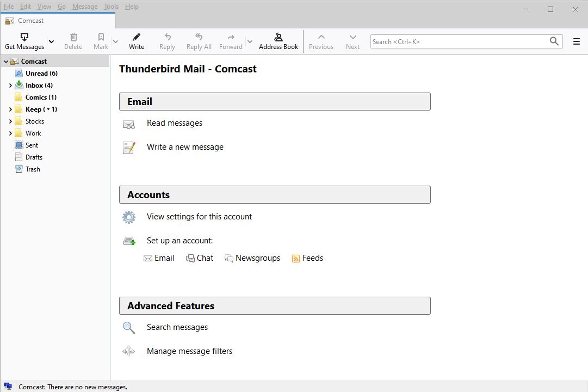588x392 pixels.
Task: Open the Message menu
Action: coord(85,7)
